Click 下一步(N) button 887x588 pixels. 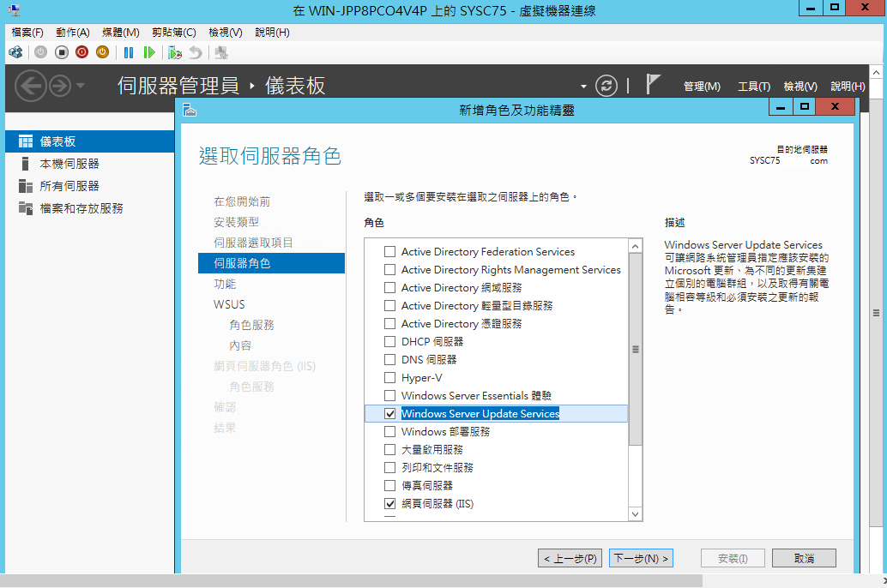click(x=641, y=559)
